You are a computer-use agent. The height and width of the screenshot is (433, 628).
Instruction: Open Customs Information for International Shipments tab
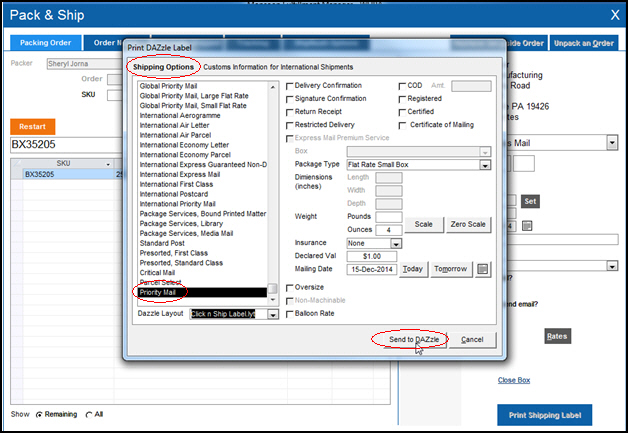(278, 67)
